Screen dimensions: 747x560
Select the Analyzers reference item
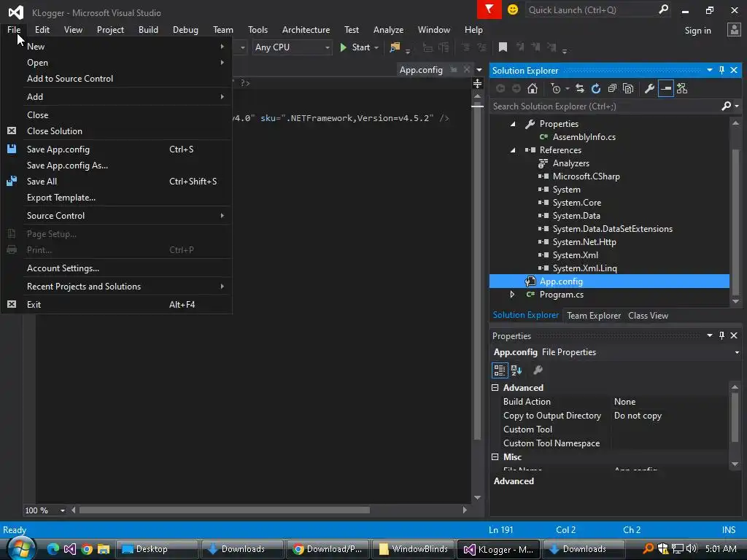[x=570, y=163]
